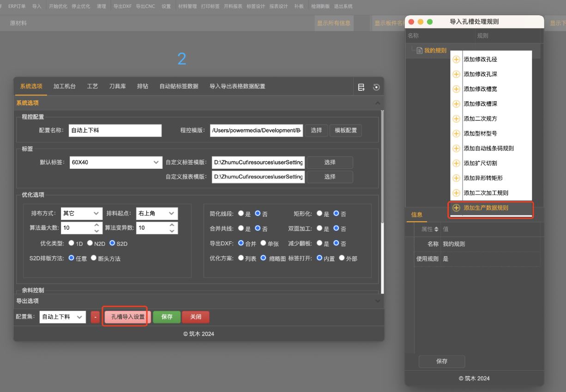The width and height of the screenshot is (566, 392).
Task: Click the plus icon beside 添加二次规方
Action: point(456,119)
